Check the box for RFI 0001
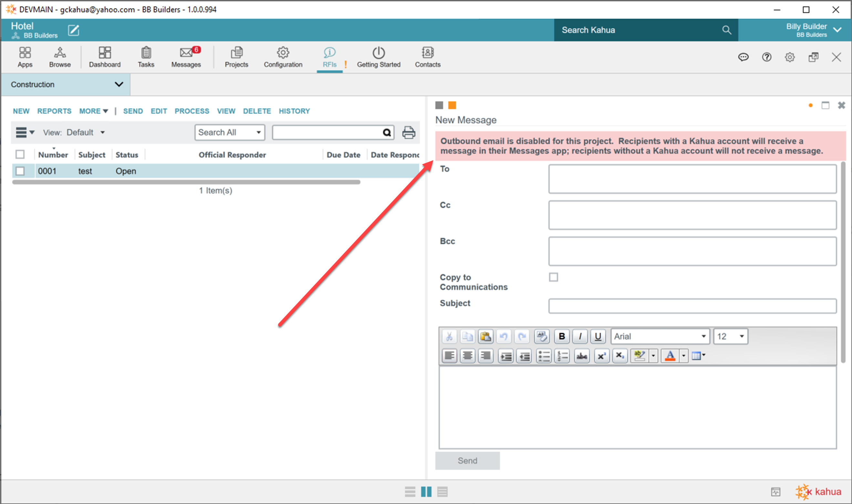Image resolution: width=852 pixels, height=504 pixels. pos(20,171)
